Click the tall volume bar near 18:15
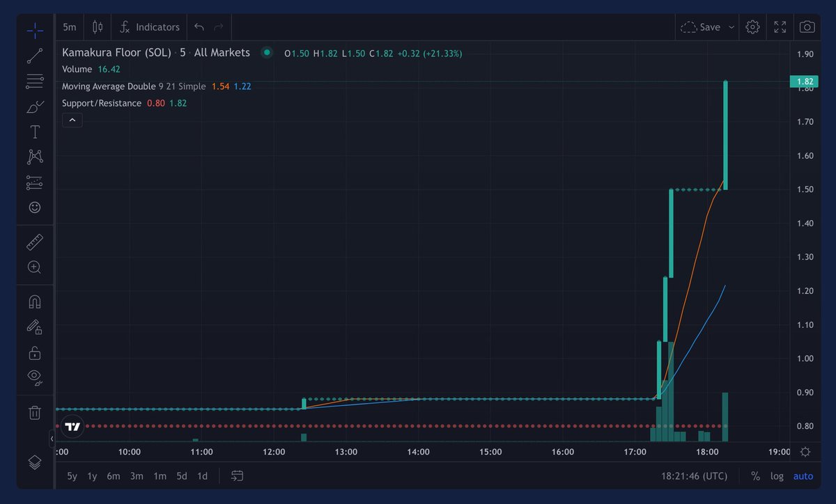 click(x=725, y=417)
